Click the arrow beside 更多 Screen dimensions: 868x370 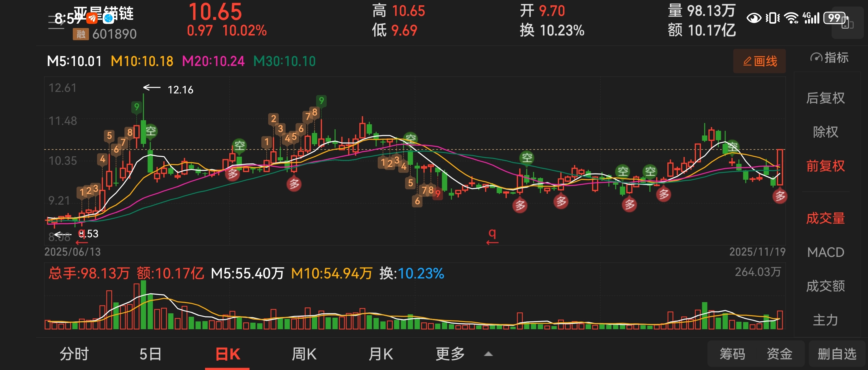pos(488,354)
